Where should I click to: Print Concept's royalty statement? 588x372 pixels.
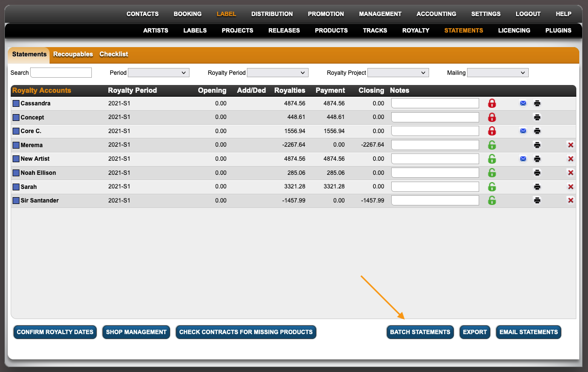[x=537, y=117]
